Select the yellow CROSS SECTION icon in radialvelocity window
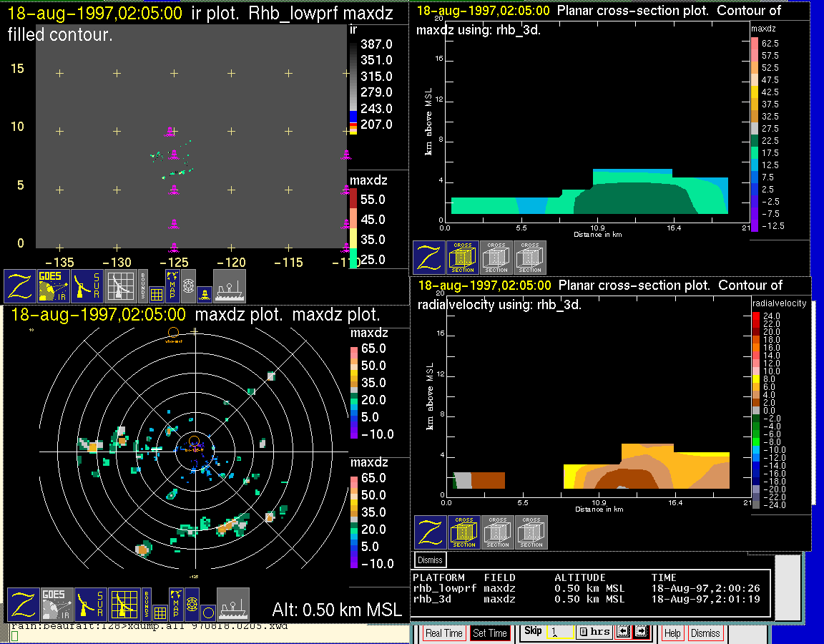Viewport: 824px width, 644px height. coord(464,532)
